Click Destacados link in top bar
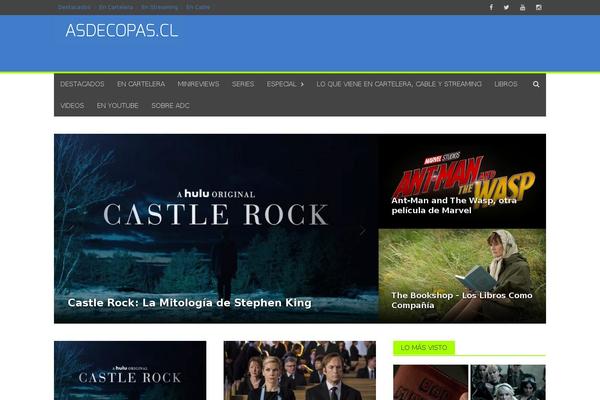600x400 pixels. coord(74,7)
